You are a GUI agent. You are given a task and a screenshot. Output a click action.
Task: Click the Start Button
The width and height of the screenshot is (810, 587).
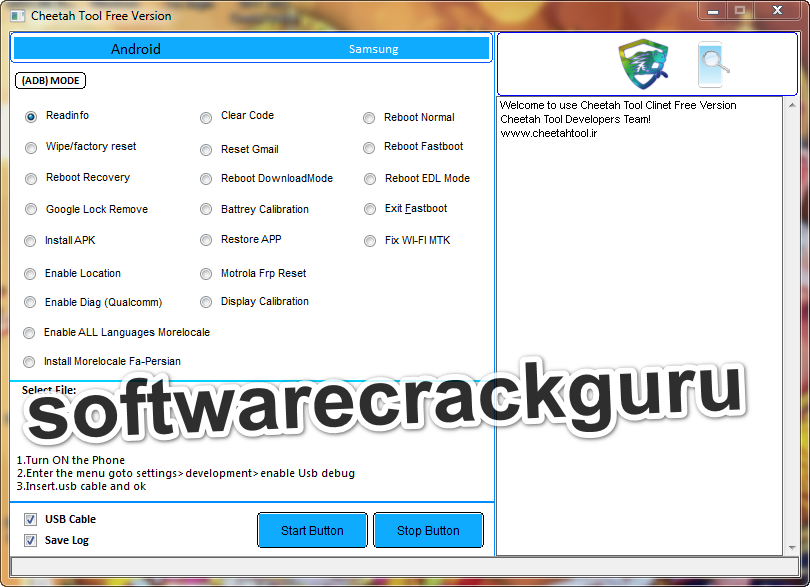point(312,531)
